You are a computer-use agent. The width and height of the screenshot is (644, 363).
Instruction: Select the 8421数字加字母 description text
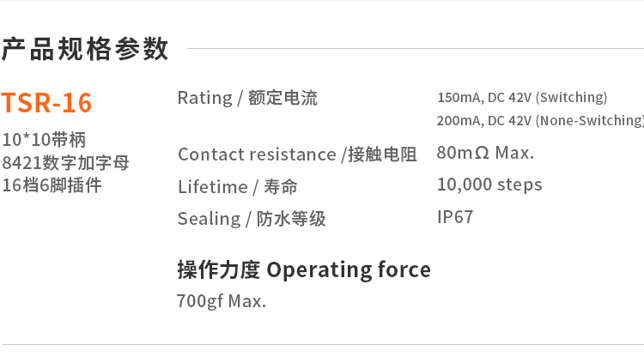pyautogui.click(x=66, y=162)
